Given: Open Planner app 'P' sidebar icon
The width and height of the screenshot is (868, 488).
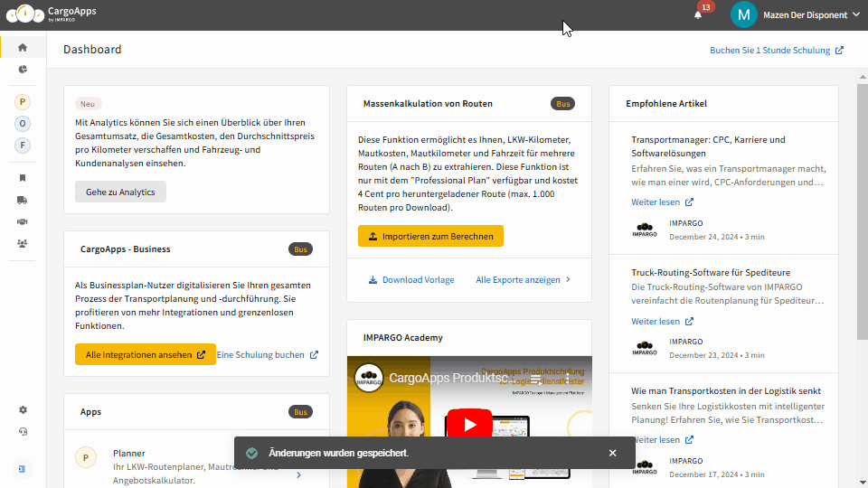Looking at the screenshot, I should coord(22,102).
